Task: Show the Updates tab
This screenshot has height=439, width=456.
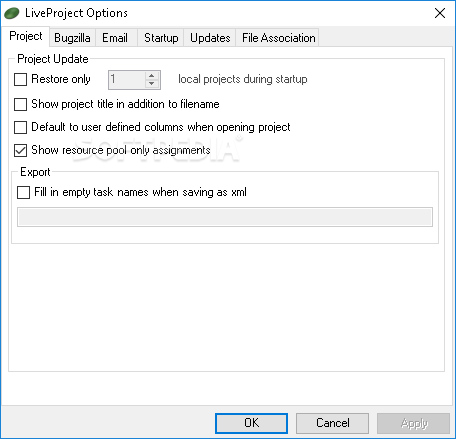Action: pyautogui.click(x=210, y=38)
